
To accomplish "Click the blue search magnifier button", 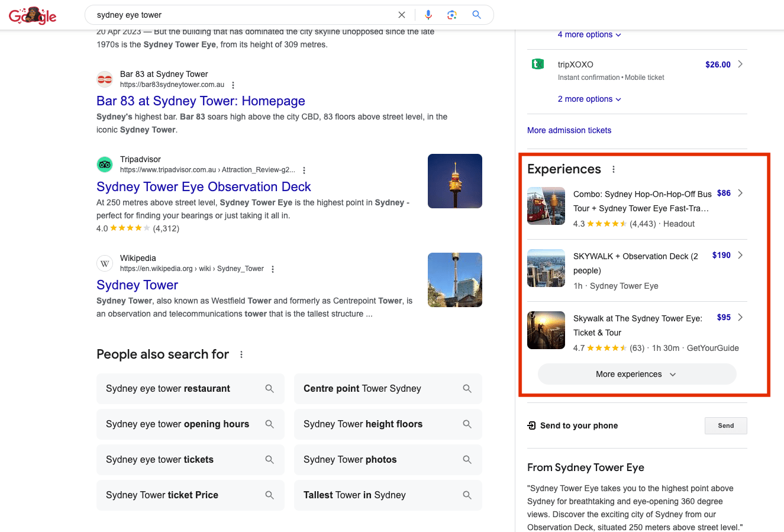I will click(477, 15).
